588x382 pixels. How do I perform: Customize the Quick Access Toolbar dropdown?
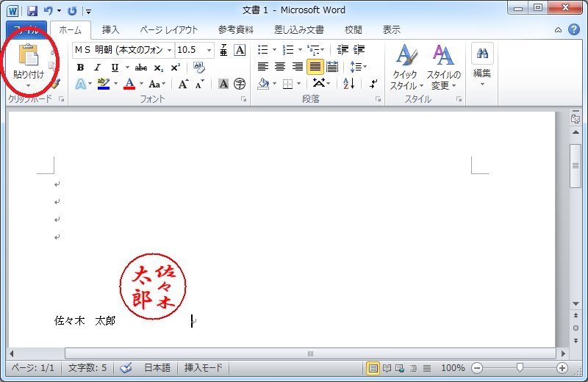[88, 12]
